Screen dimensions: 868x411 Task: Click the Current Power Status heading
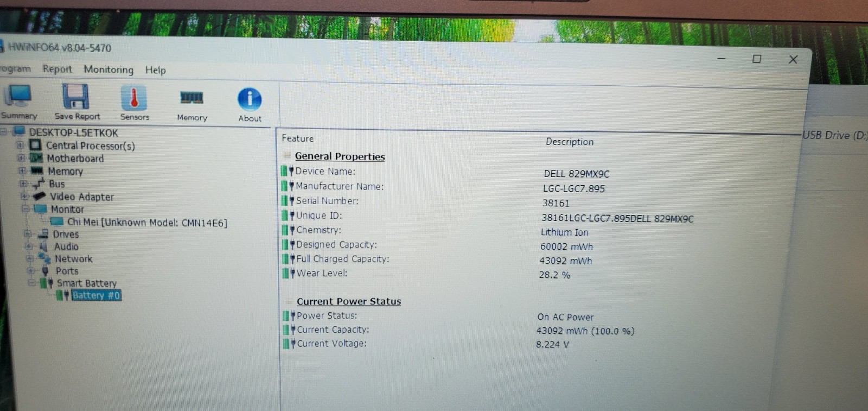tap(349, 301)
